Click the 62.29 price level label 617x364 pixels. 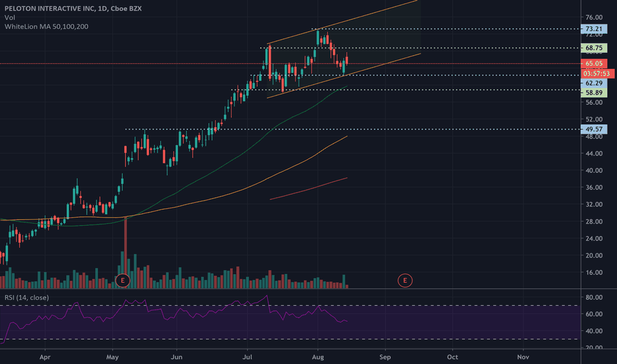(x=594, y=83)
